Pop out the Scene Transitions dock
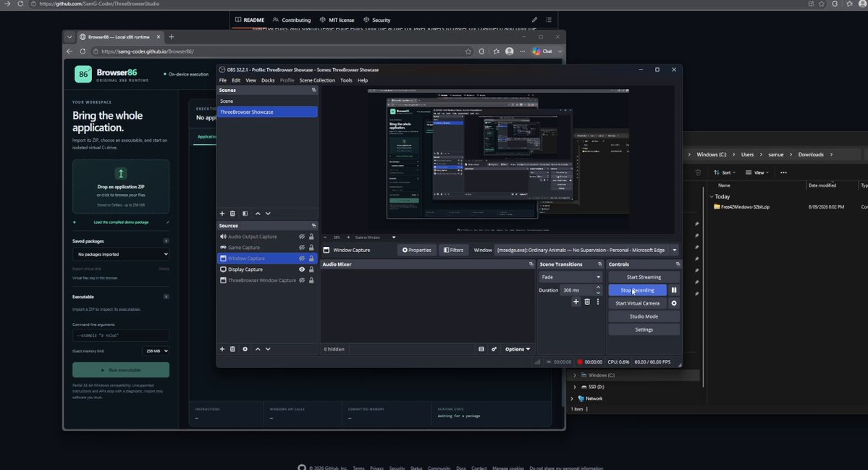This screenshot has width=868, height=470. pyautogui.click(x=599, y=264)
